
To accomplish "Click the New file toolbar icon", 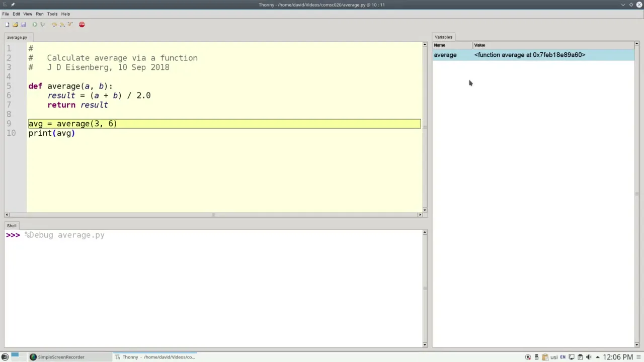I will pos(7,24).
